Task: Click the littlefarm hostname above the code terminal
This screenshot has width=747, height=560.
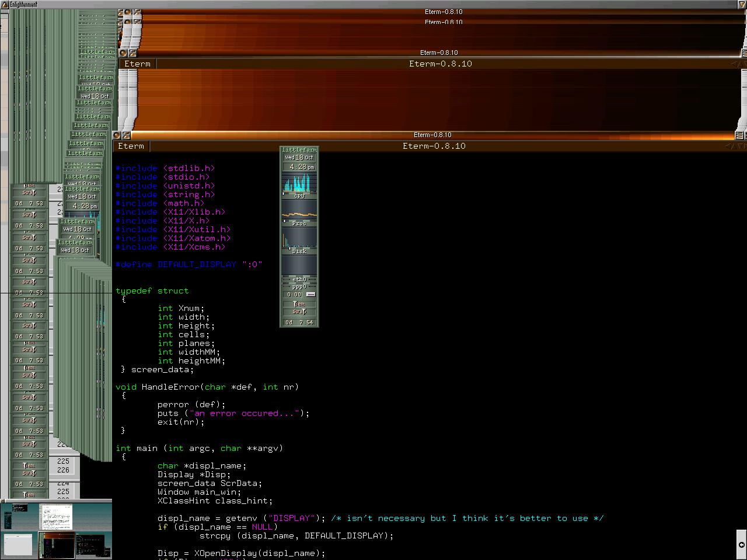Action: 299,150
